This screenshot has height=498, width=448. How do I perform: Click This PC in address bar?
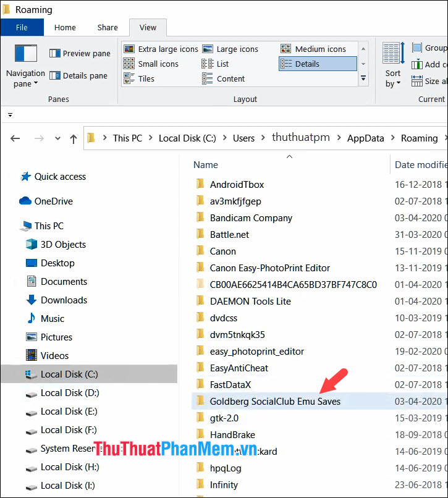coord(127,138)
